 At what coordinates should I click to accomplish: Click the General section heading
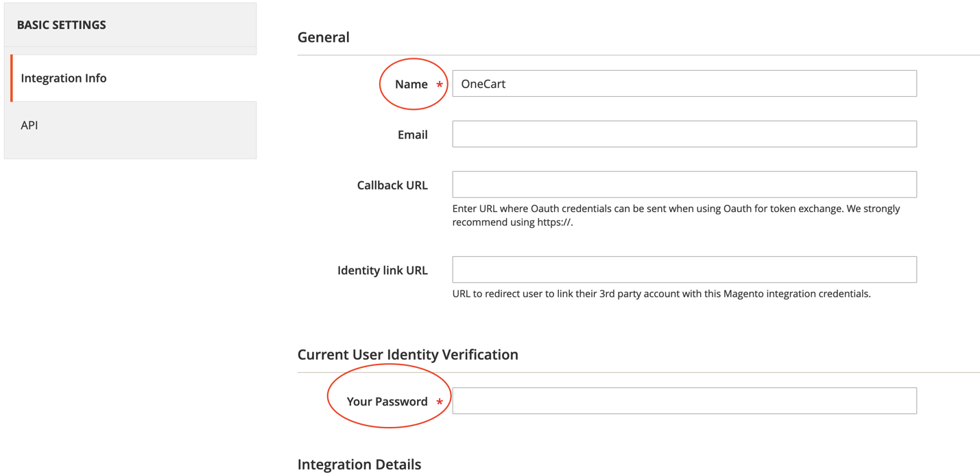tap(323, 38)
